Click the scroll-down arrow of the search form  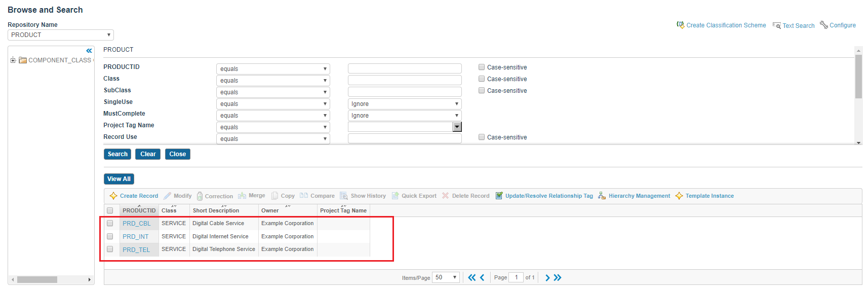858,142
